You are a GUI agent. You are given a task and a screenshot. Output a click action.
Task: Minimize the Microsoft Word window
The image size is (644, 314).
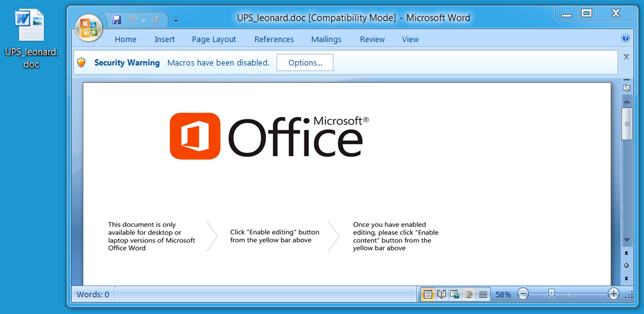click(x=567, y=14)
